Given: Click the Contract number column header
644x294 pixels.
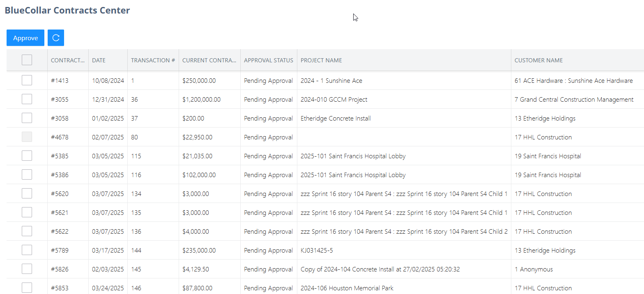Looking at the screenshot, I should pos(67,60).
